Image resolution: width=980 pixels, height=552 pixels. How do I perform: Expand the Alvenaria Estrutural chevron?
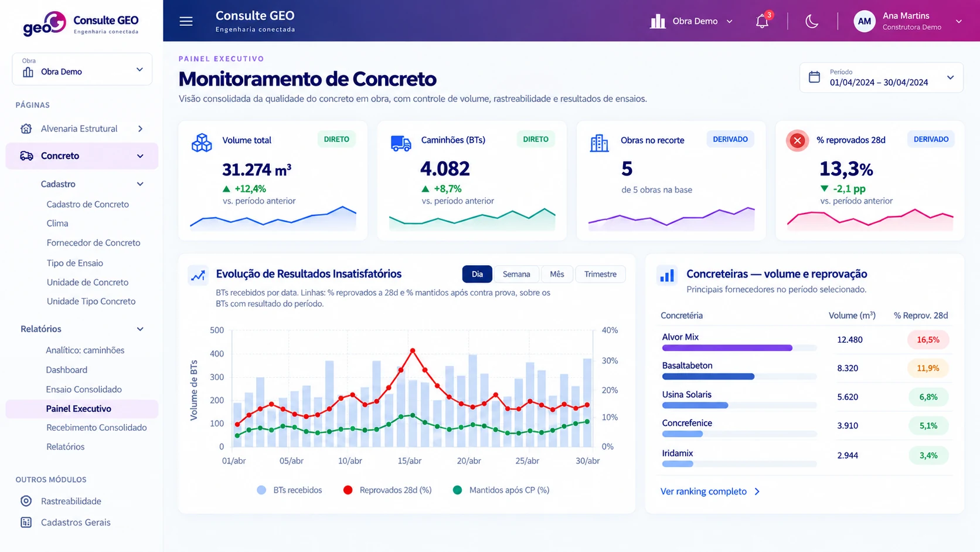[x=140, y=128]
